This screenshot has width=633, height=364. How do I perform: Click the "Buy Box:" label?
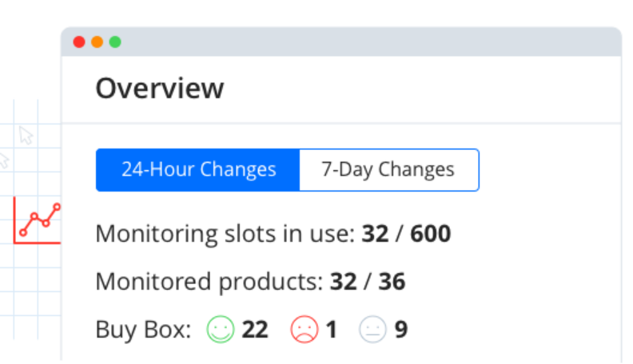point(143,329)
